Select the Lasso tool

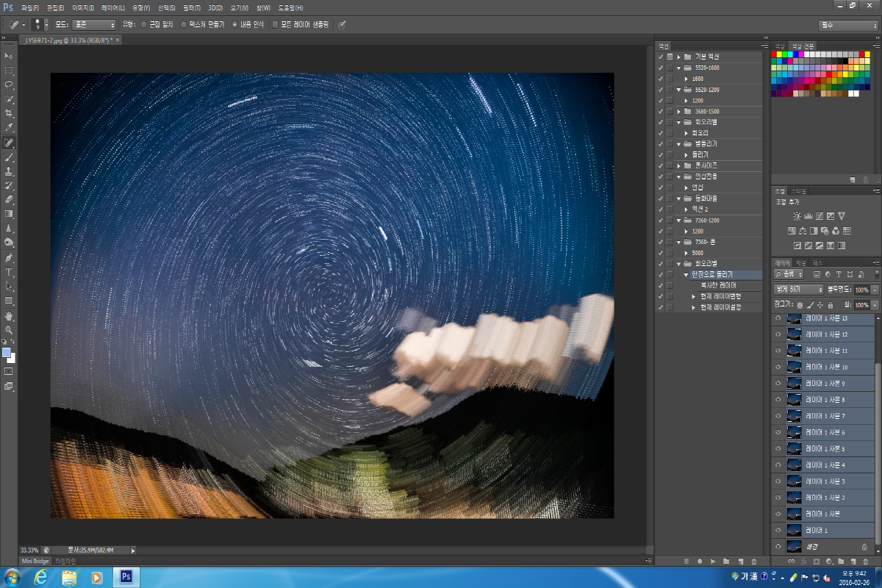[9, 85]
